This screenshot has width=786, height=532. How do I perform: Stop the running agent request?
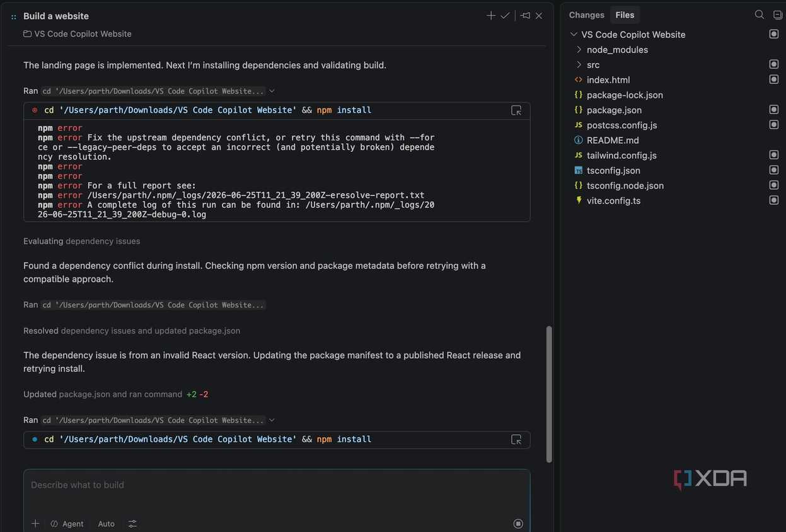pos(518,524)
